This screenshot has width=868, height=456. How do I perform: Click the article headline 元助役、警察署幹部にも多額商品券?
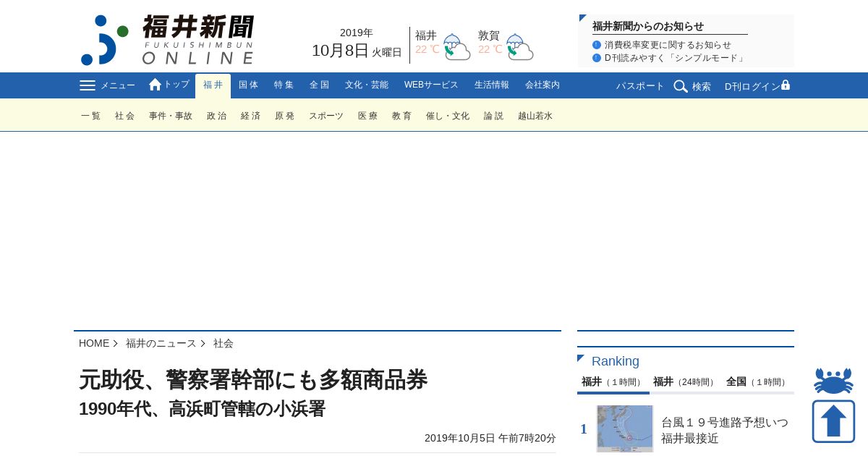pos(253,380)
